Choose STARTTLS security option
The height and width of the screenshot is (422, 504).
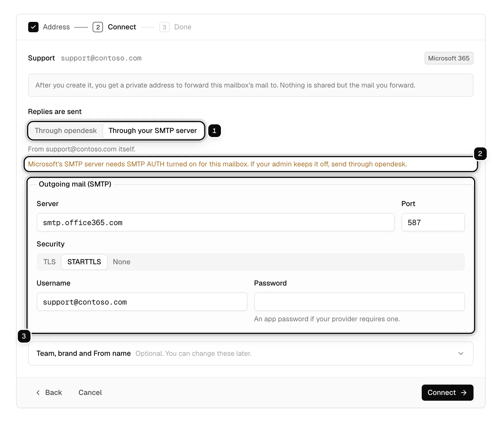tap(84, 262)
